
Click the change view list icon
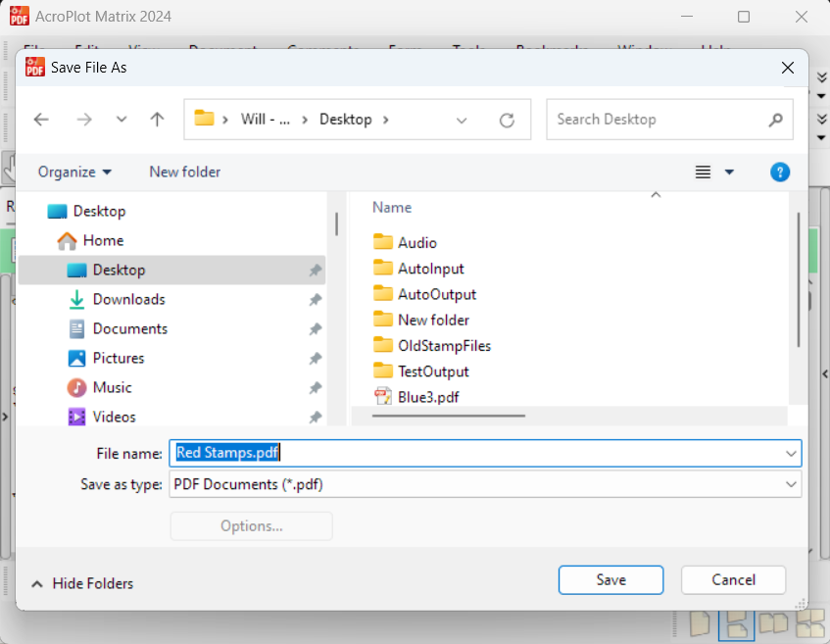[704, 173]
